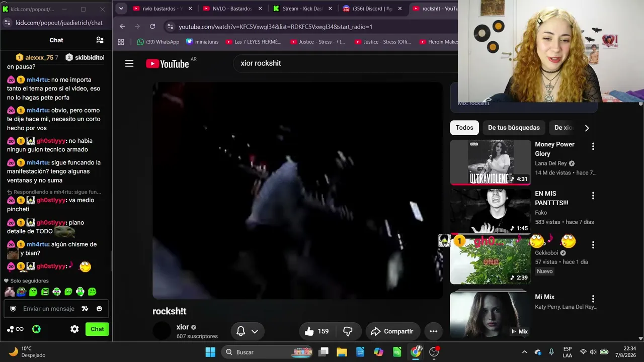Open WhatsApp bookmark
This screenshot has width=644, height=362.
click(x=158, y=42)
